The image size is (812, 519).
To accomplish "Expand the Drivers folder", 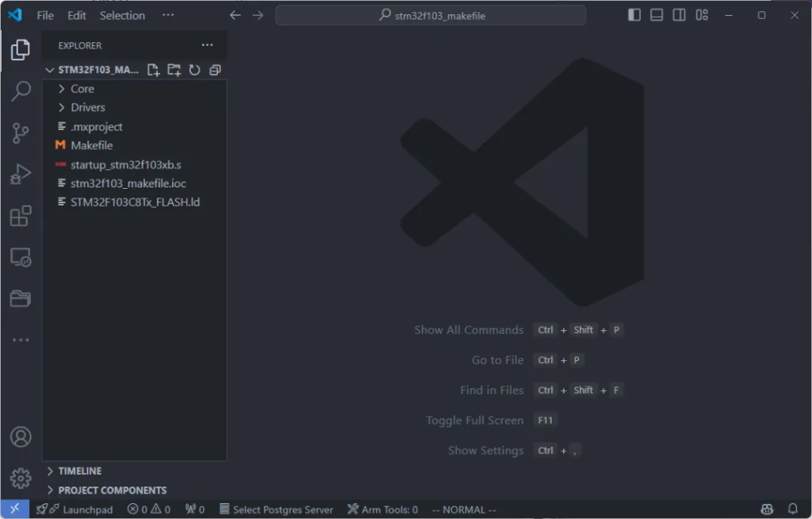I will click(x=87, y=107).
